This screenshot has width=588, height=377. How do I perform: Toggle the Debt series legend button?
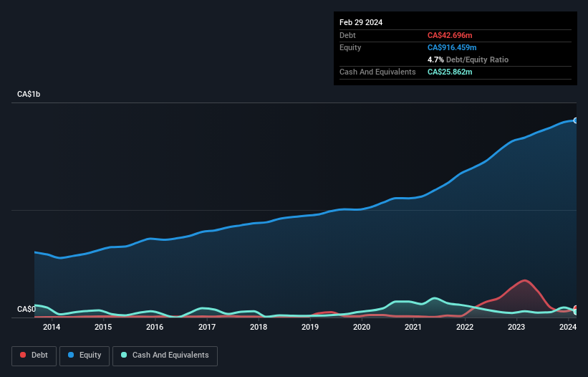coord(34,355)
